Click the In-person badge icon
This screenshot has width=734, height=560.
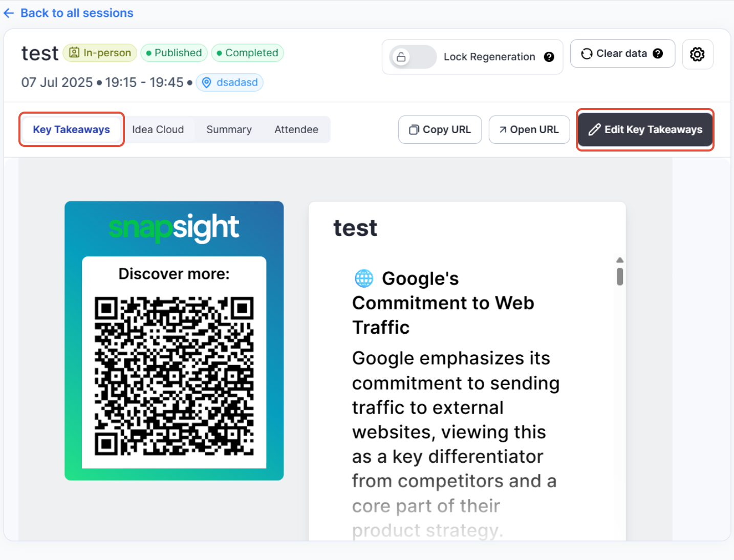point(75,53)
